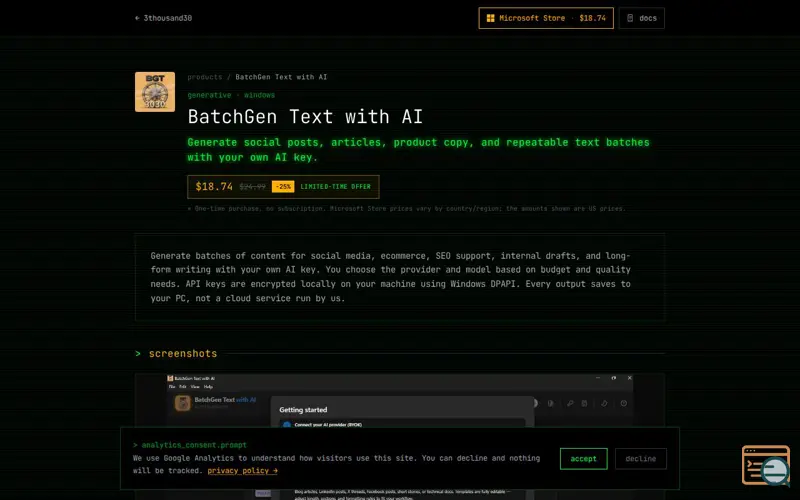The width and height of the screenshot is (800, 500).
Task: Click the LIMITED-TIME OFFER label
Action: coord(336,187)
